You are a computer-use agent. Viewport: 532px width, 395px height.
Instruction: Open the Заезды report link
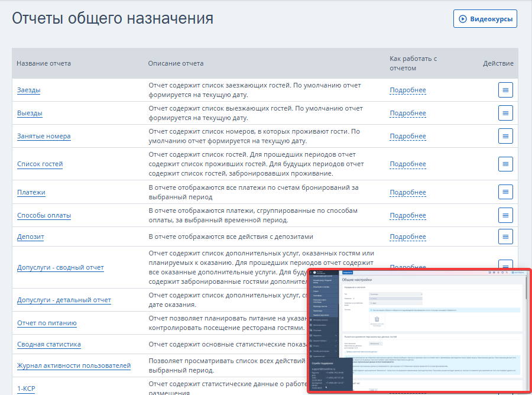[x=29, y=90]
